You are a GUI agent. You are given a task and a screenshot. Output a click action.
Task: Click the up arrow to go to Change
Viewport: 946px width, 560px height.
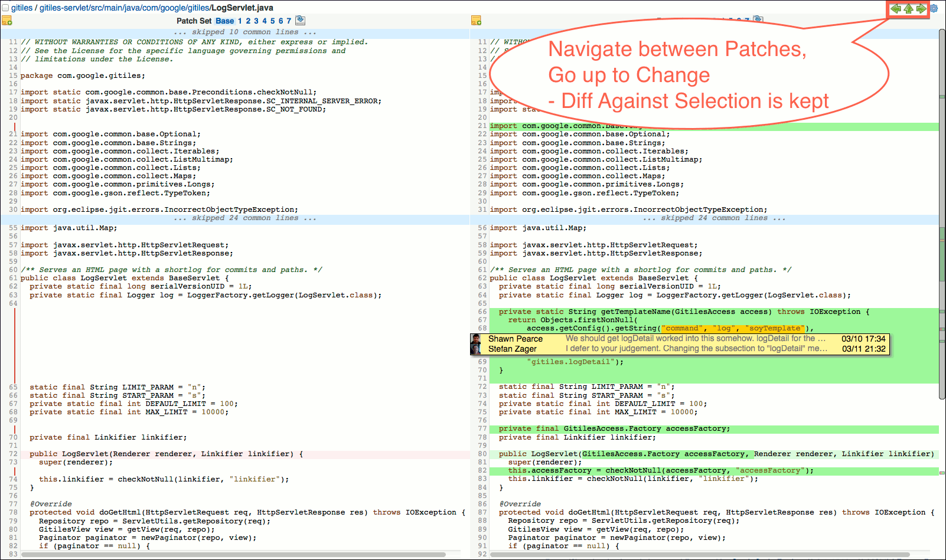click(x=908, y=8)
